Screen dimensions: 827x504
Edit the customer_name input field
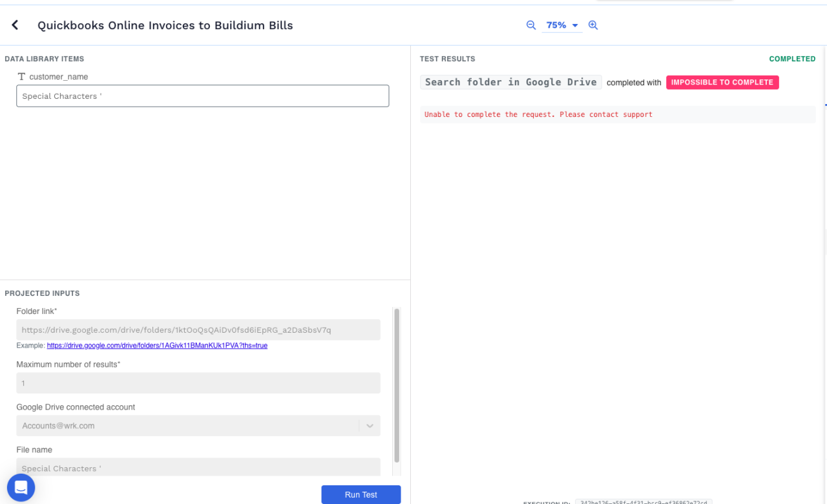(202, 96)
